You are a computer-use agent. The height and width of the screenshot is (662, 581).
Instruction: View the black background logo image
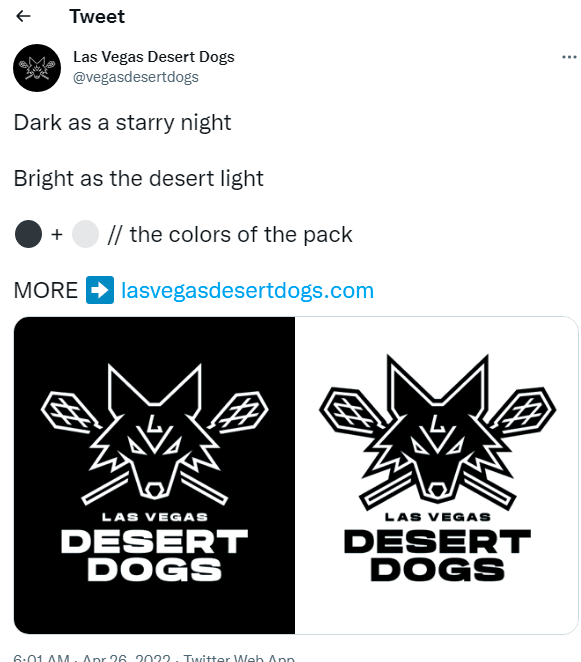pyautogui.click(x=155, y=475)
